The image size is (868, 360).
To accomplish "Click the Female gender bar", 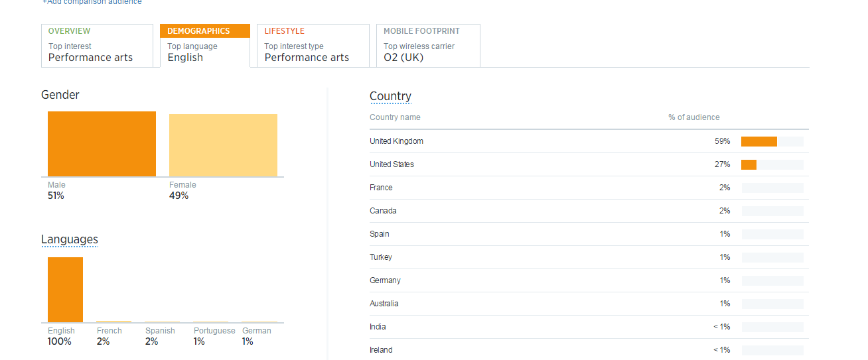I will [223, 145].
